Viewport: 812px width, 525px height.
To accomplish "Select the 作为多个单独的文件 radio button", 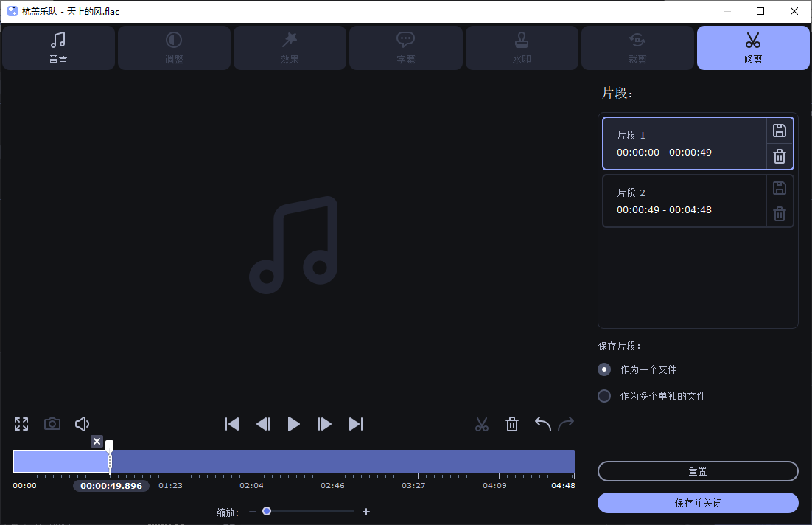I will (604, 396).
